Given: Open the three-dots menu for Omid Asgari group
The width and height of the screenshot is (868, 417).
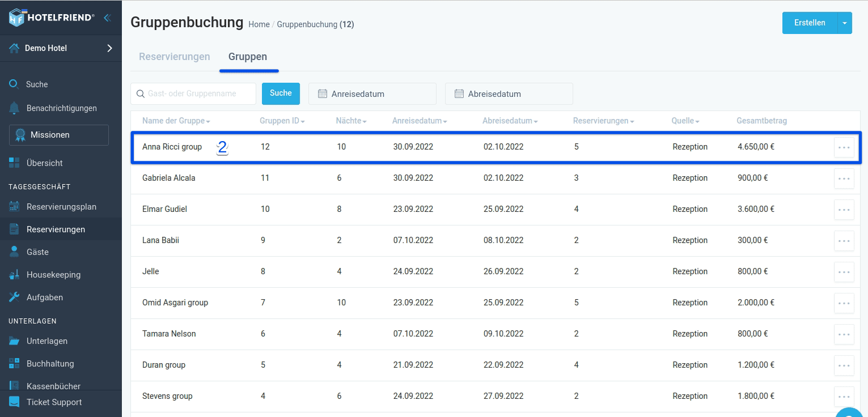Looking at the screenshot, I should [844, 303].
